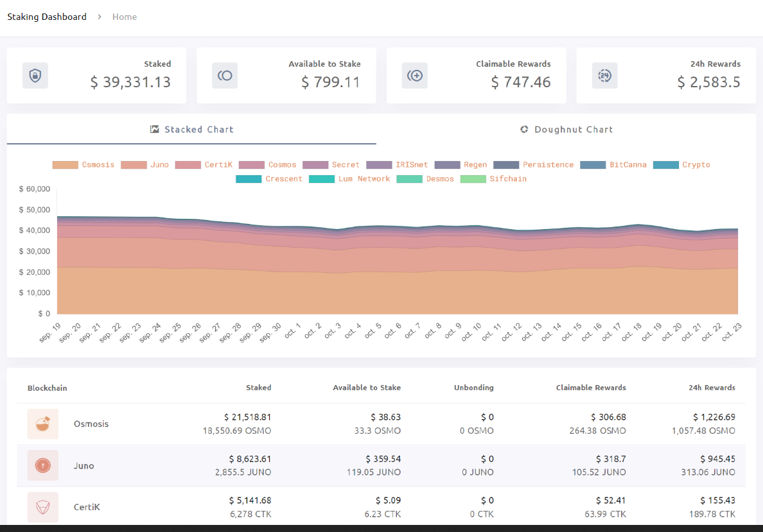Toggle Osmosis legend color swatch
763x532 pixels.
pos(66,165)
